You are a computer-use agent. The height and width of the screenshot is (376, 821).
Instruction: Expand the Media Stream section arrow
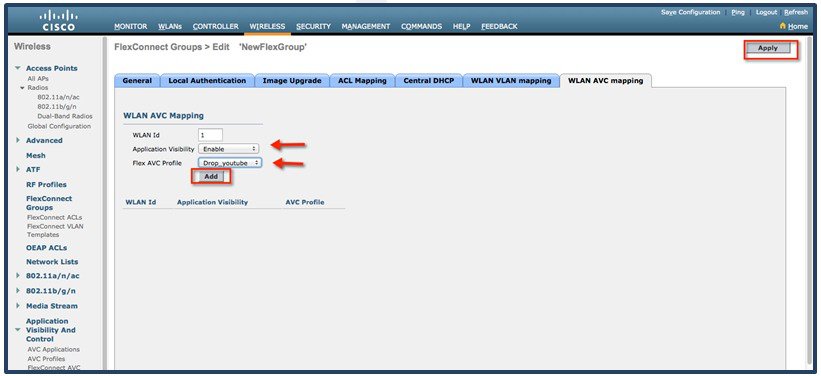click(18, 306)
